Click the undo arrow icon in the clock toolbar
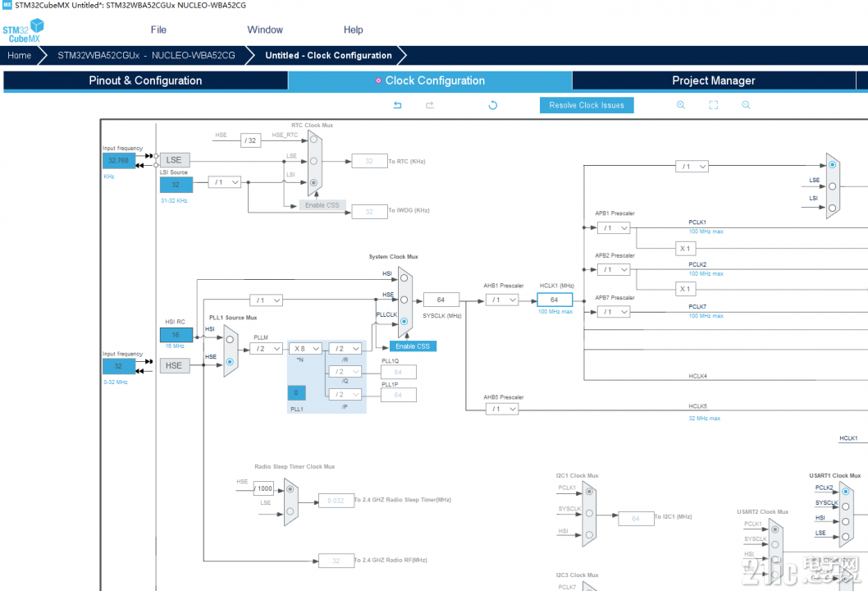 [397, 105]
